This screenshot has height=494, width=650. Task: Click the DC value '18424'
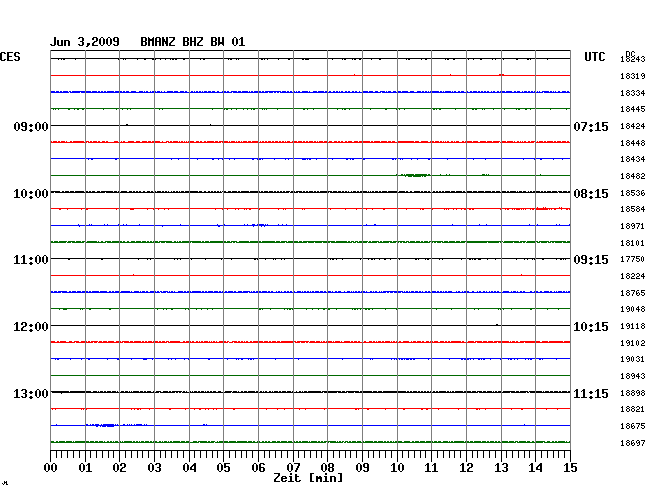[x=633, y=126]
